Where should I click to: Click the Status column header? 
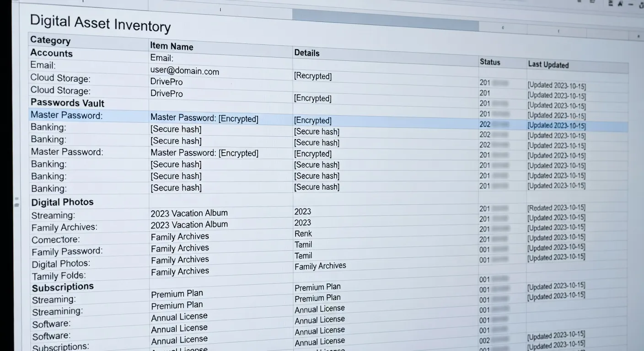click(490, 62)
